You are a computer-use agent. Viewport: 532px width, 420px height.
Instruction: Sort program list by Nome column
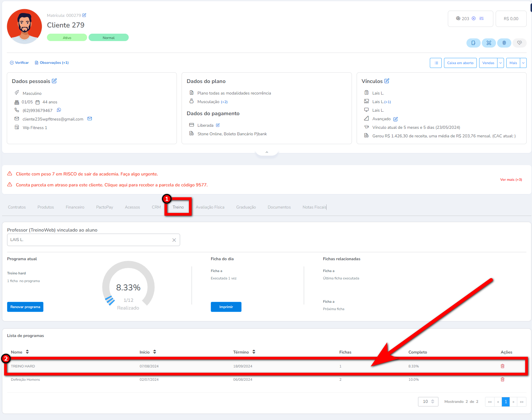[x=27, y=352]
